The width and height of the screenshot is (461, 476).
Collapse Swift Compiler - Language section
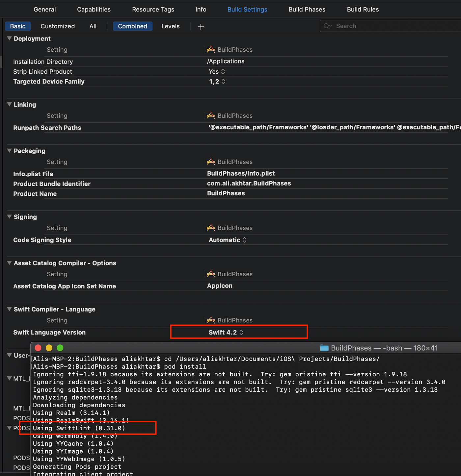click(x=9, y=309)
